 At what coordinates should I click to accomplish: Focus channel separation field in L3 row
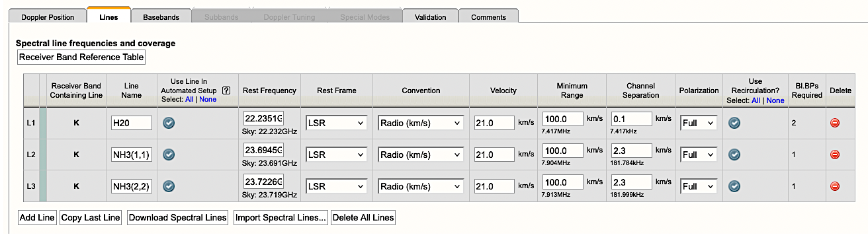632,182
